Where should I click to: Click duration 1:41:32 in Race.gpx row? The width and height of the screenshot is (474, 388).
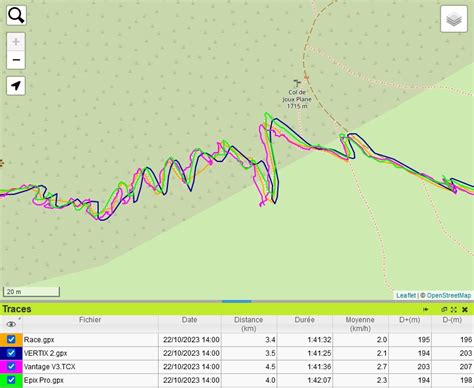click(x=319, y=340)
